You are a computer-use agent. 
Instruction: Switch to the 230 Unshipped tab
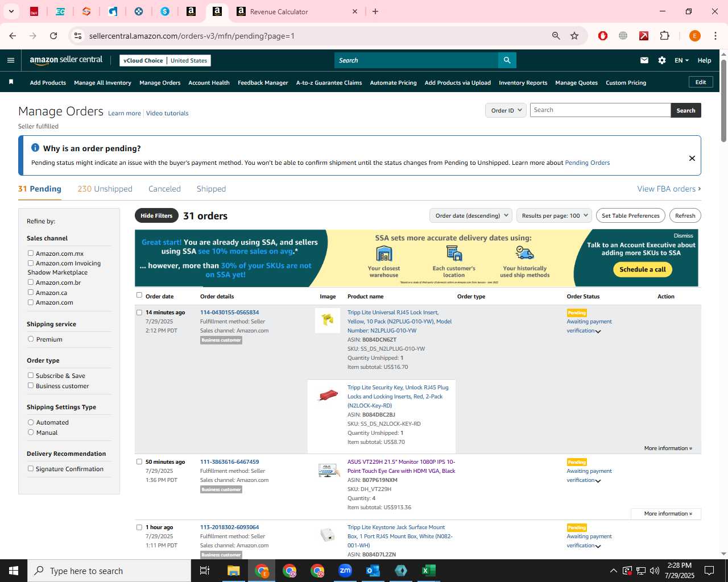(105, 189)
